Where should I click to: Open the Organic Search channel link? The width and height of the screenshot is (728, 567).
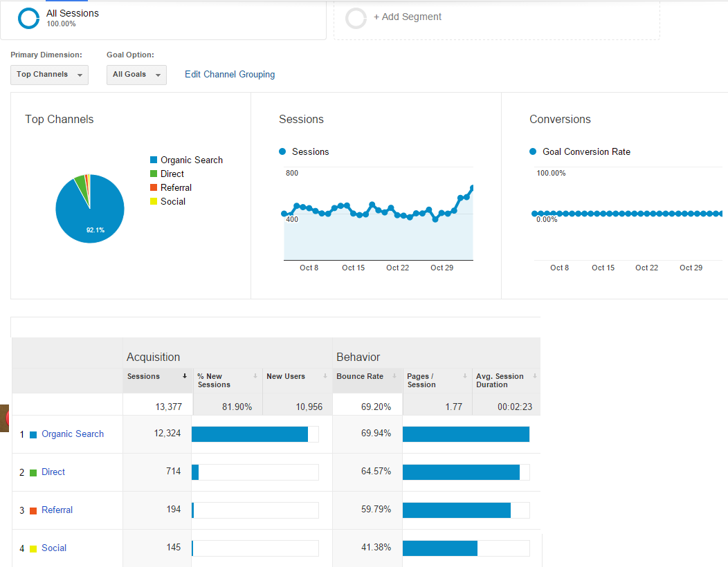pos(73,434)
